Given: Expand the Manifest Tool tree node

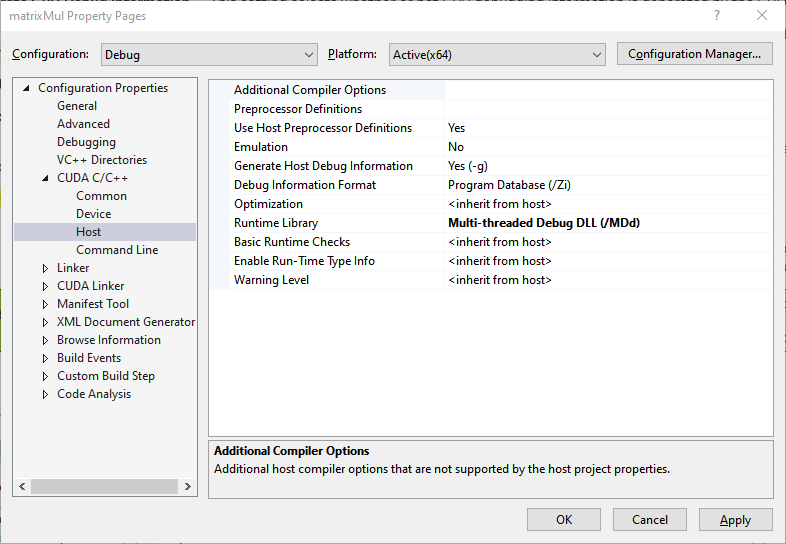Looking at the screenshot, I should (45, 304).
